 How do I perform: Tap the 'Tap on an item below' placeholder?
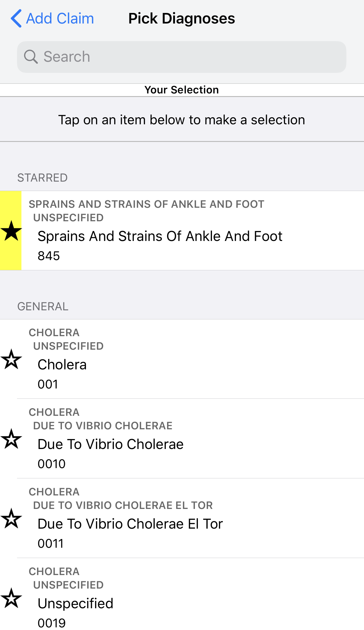click(182, 120)
